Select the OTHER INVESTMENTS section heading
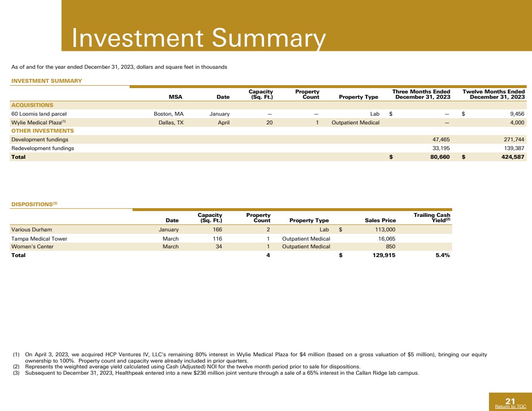532x411 pixels. (x=43, y=131)
